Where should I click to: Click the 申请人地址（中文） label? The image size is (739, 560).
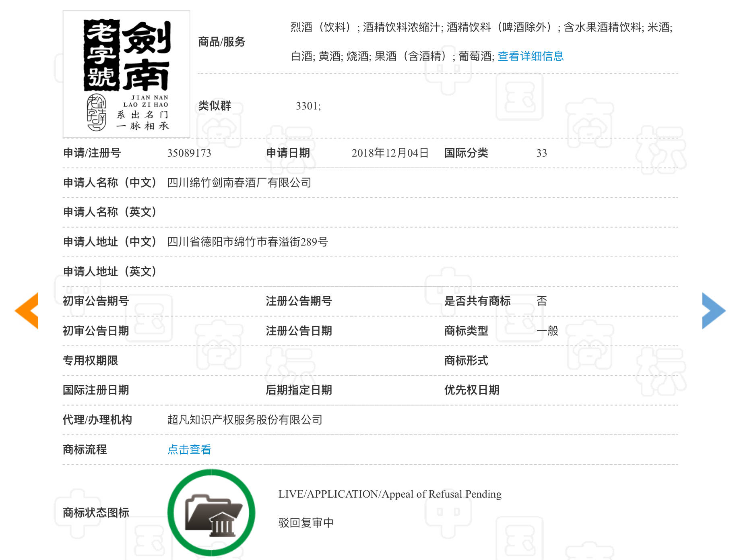click(x=109, y=242)
